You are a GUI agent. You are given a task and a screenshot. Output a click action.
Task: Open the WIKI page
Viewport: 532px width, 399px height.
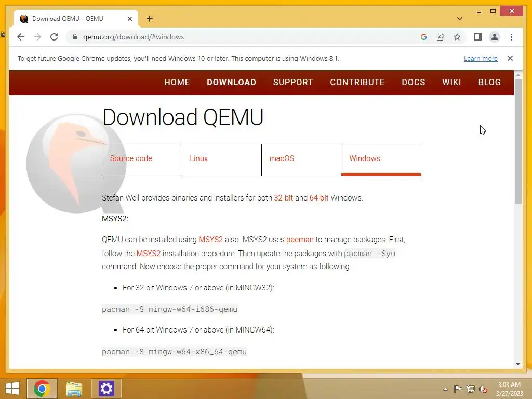coord(451,83)
